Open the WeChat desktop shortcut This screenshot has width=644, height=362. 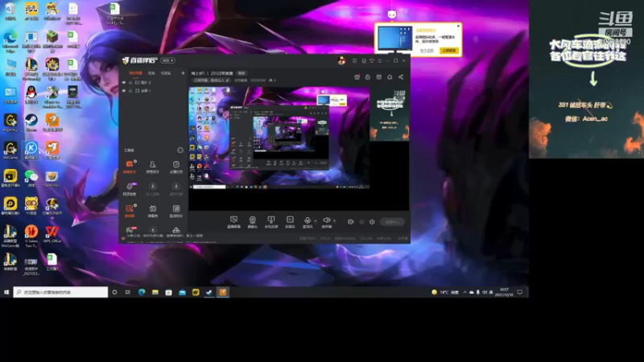pos(31,179)
